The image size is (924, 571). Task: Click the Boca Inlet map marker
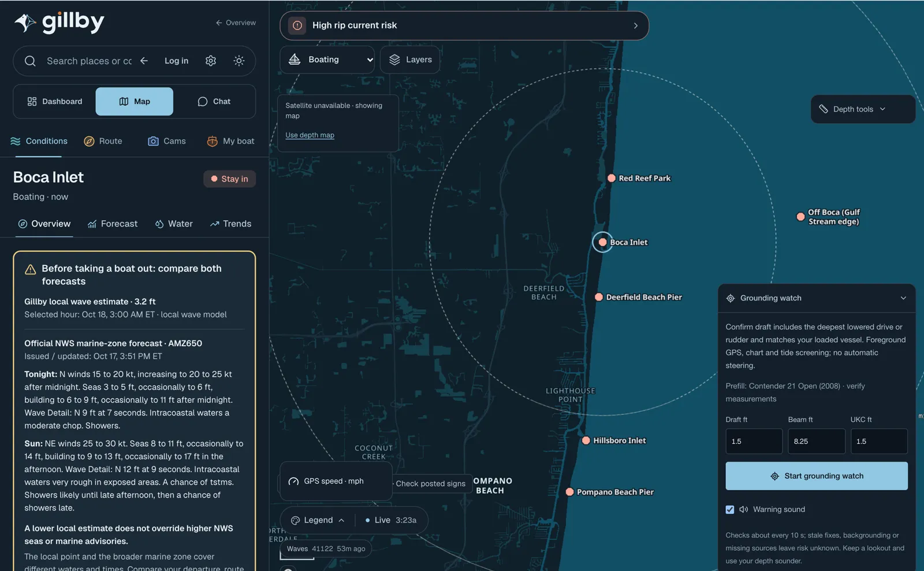602,242
